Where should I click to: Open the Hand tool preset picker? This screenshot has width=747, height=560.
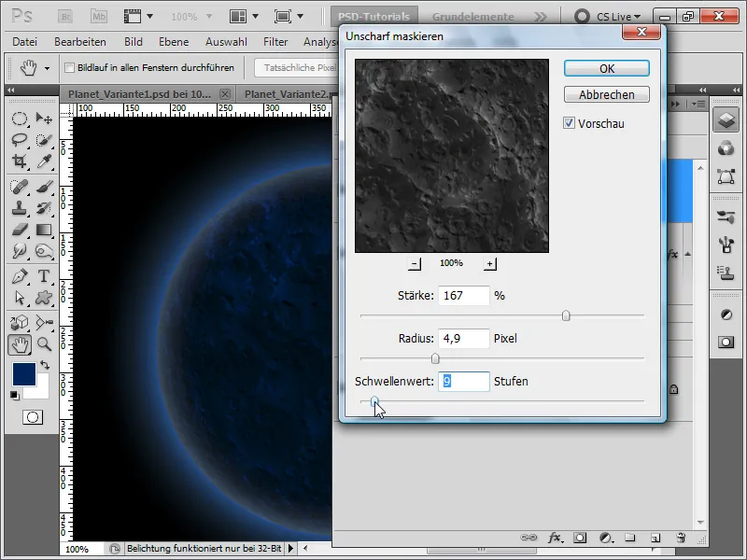click(47, 68)
